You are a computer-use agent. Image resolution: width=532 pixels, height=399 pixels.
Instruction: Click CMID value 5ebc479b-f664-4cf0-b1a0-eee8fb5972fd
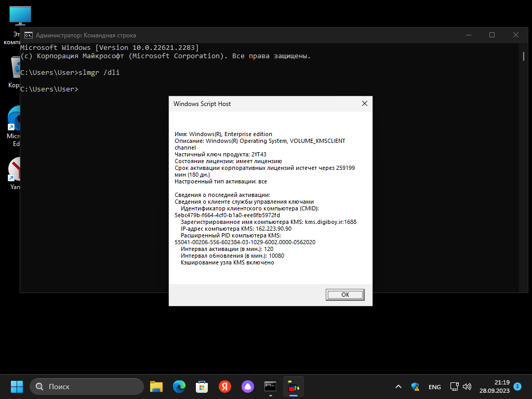tap(228, 215)
